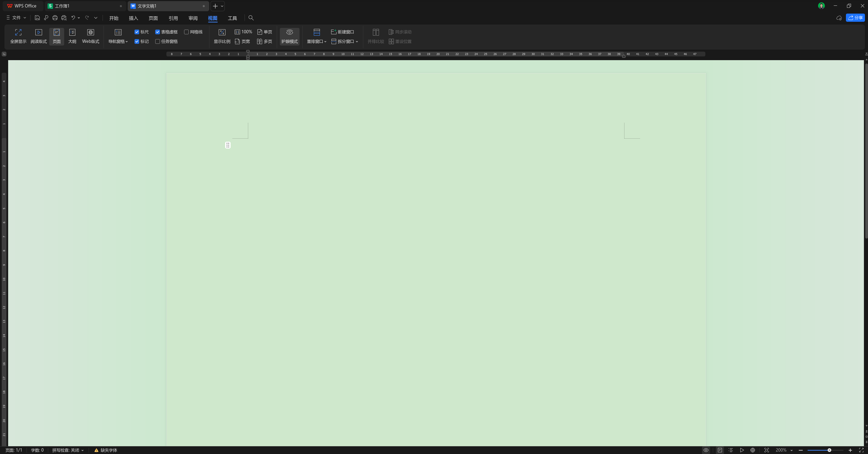Click the print icon in quick toolbar
The image size is (868, 454).
click(x=55, y=18)
